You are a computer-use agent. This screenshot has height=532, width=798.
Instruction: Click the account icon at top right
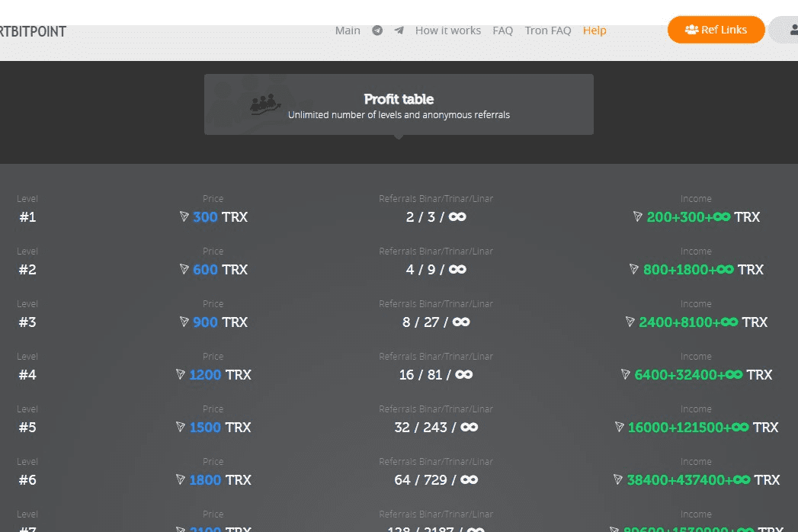(794, 30)
